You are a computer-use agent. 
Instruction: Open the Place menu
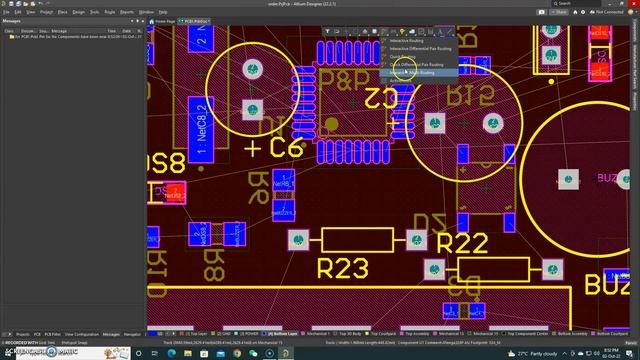[x=62, y=12]
